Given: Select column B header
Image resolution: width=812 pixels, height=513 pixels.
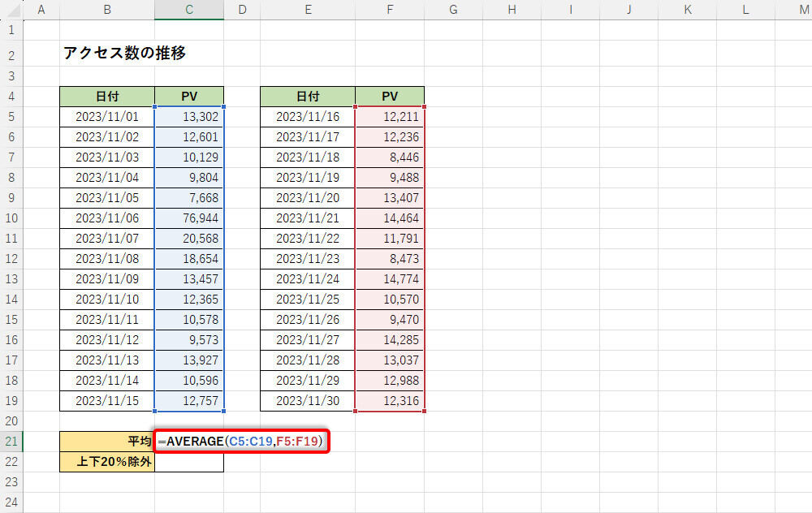Looking at the screenshot, I should click(107, 9).
